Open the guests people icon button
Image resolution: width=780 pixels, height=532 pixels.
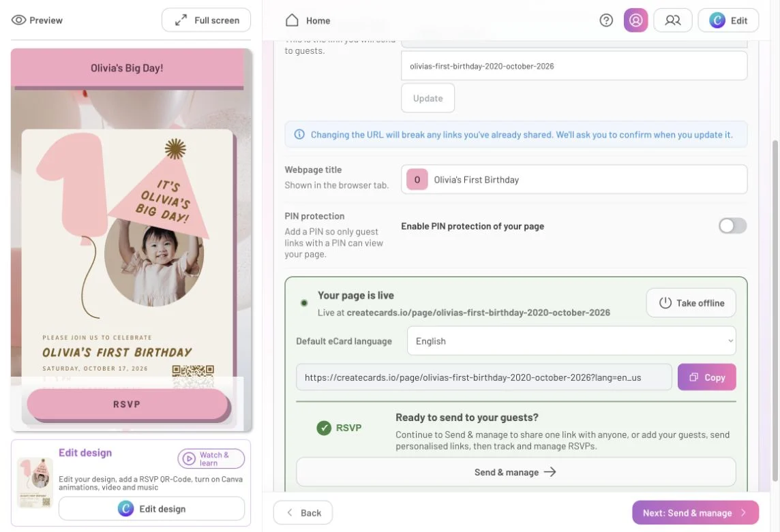(x=672, y=20)
